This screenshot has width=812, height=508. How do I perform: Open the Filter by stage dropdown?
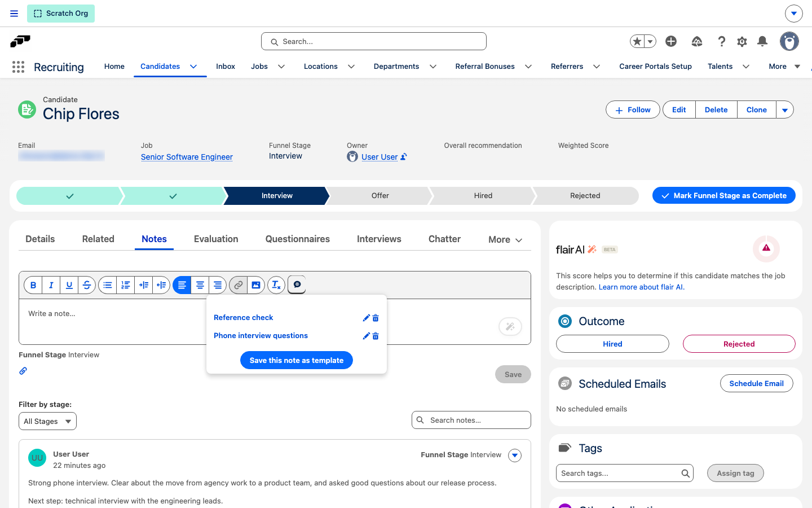pos(47,421)
